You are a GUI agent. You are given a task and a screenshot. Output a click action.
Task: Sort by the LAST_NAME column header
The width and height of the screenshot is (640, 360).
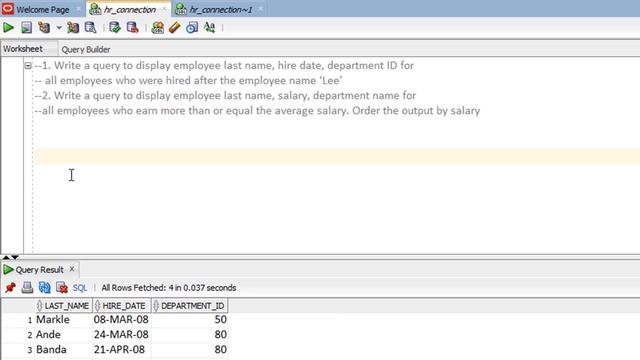coord(64,306)
